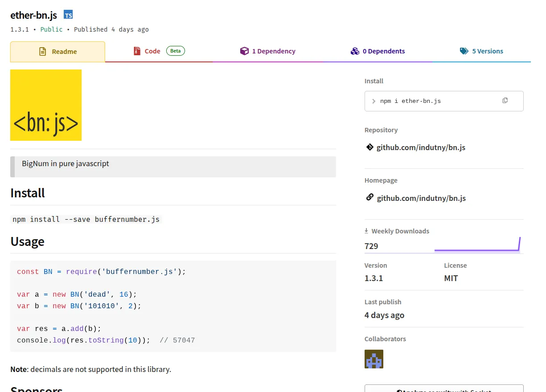This screenshot has width=546, height=392.
Task: Click the package title ether-bn.js
Action: 34,15
